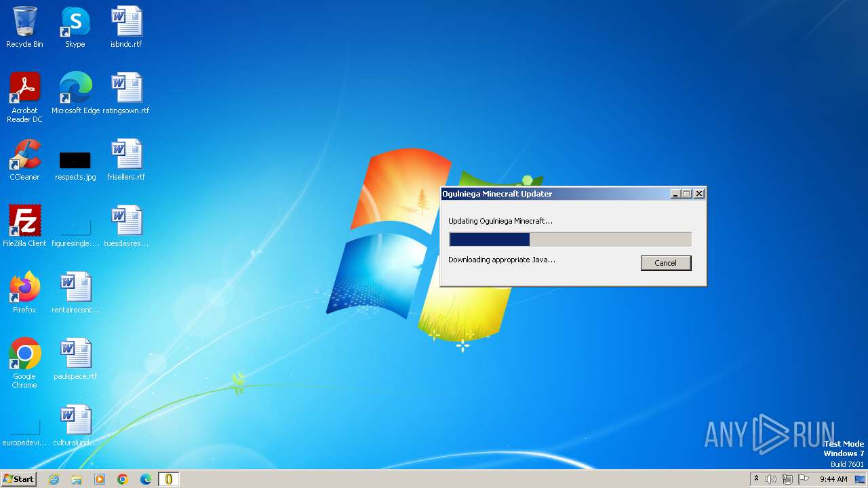This screenshot has height=488, width=868.
Task: Click the 'Downloading appropriate Java...' status text
Action: [x=502, y=260]
